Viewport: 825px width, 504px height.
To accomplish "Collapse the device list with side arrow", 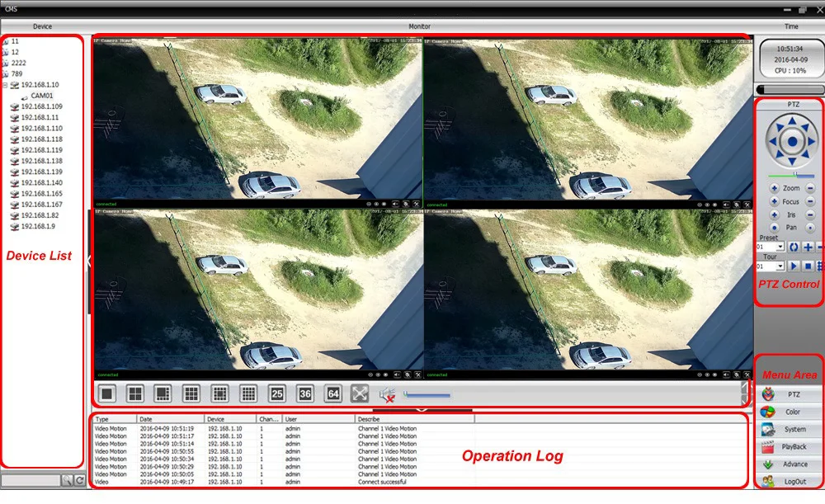I will click(x=89, y=261).
